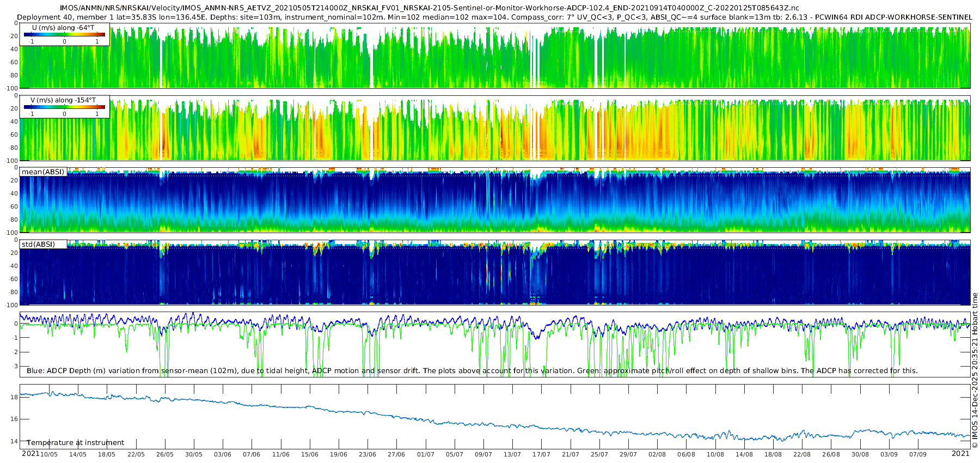Click the 18 tick on temperature axis
This screenshot has width=980, height=463.
tap(14, 397)
